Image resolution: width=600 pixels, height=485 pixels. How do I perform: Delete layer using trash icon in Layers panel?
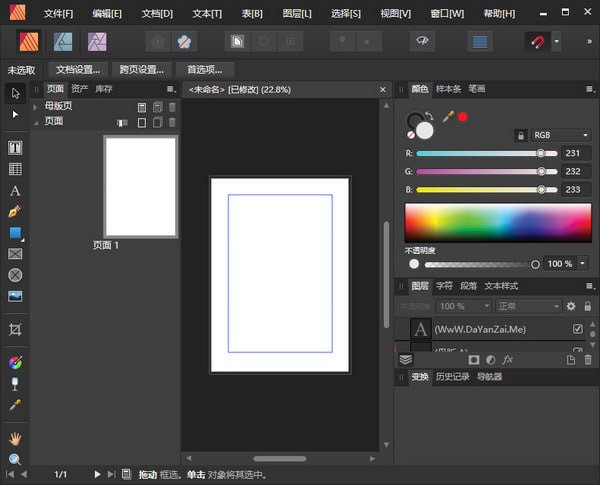(588, 359)
